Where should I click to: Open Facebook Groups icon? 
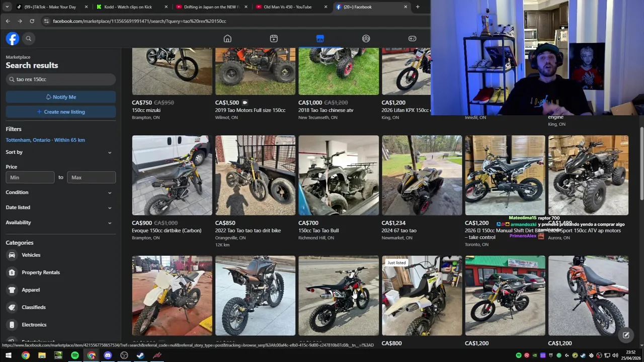(366, 39)
